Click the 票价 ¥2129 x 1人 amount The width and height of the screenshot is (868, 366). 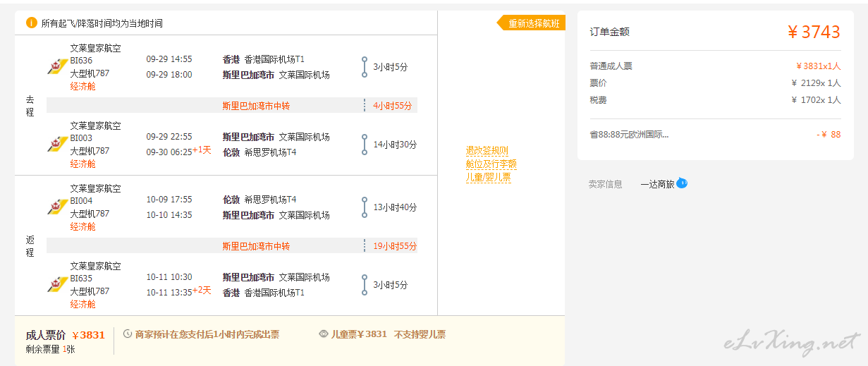816,83
